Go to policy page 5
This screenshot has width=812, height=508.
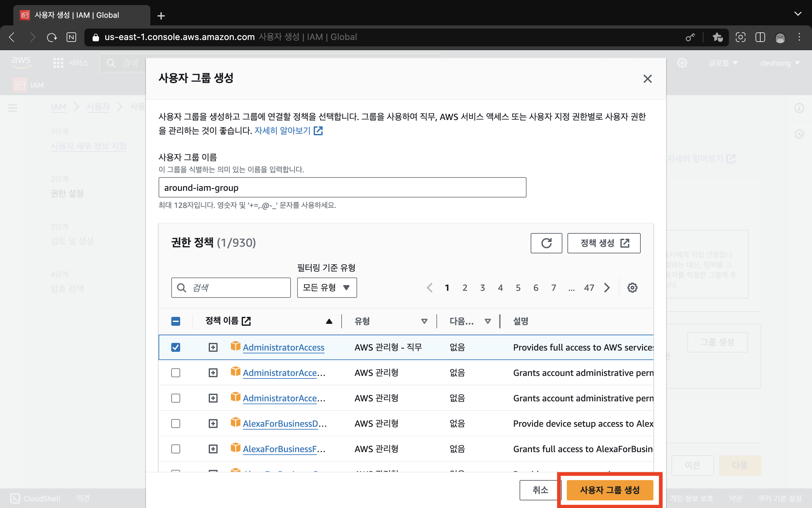pos(518,288)
